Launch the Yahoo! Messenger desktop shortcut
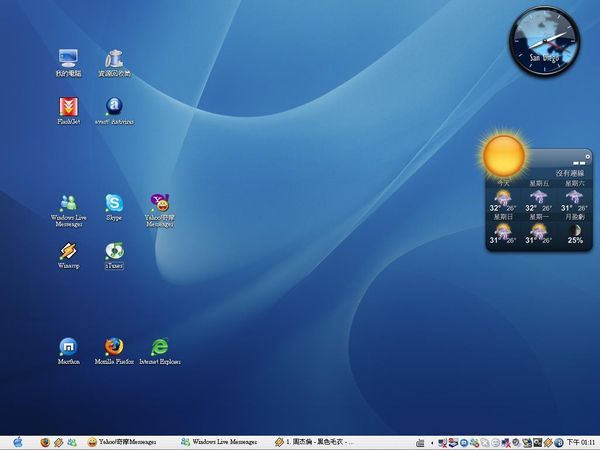600x450 pixels. pyautogui.click(x=160, y=210)
